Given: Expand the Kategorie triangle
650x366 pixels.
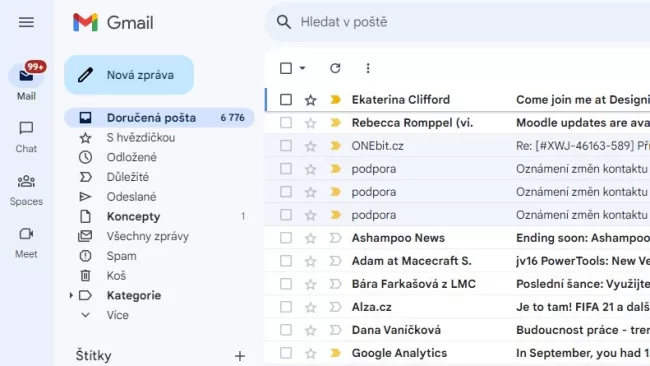Looking at the screenshot, I should 71,295.
